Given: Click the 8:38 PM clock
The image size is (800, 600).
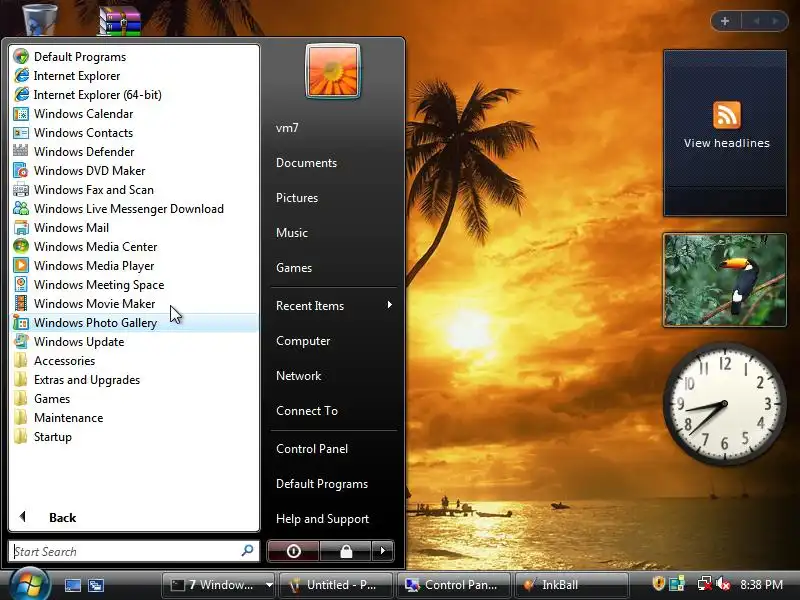Looking at the screenshot, I should point(761,585).
